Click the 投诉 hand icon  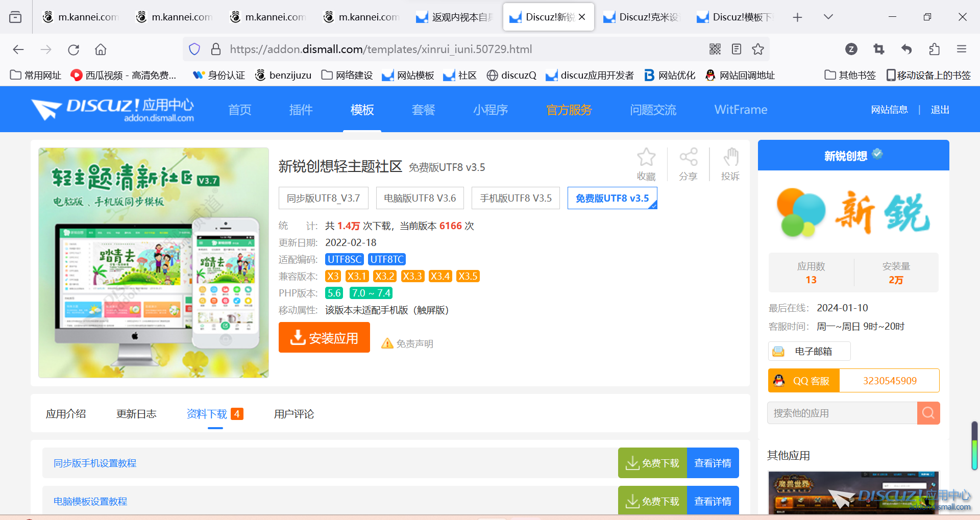[x=730, y=158]
